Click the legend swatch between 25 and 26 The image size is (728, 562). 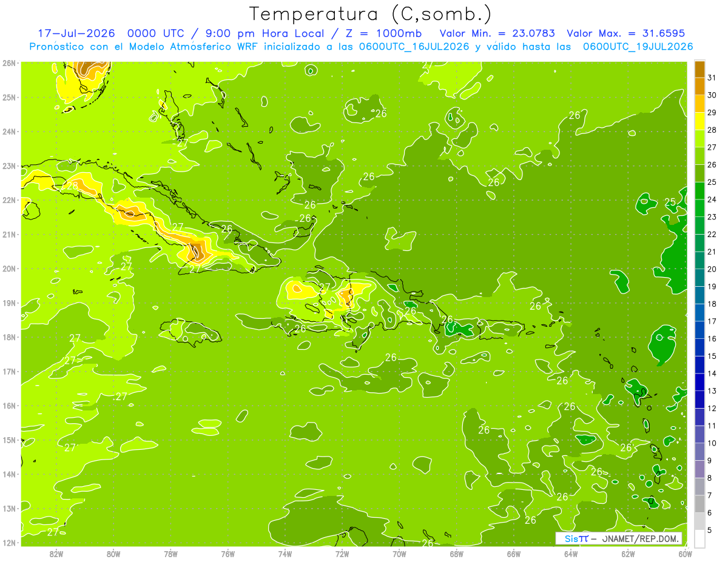pos(699,173)
